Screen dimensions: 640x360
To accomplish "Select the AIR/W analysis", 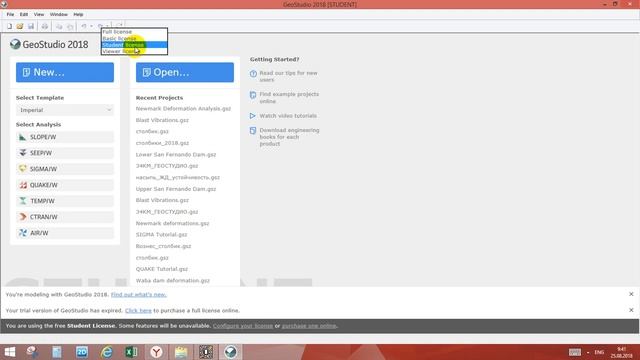I will 65,233.
